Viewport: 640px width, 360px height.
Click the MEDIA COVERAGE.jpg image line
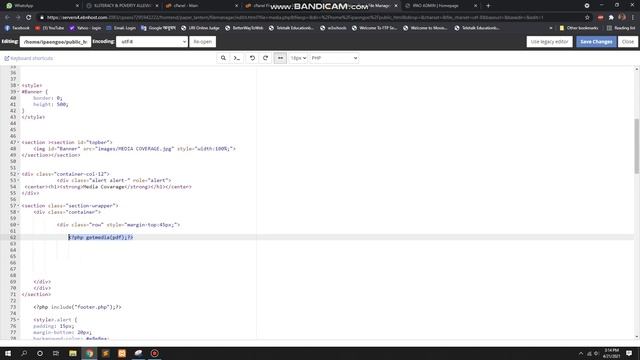pyautogui.click(x=135, y=149)
